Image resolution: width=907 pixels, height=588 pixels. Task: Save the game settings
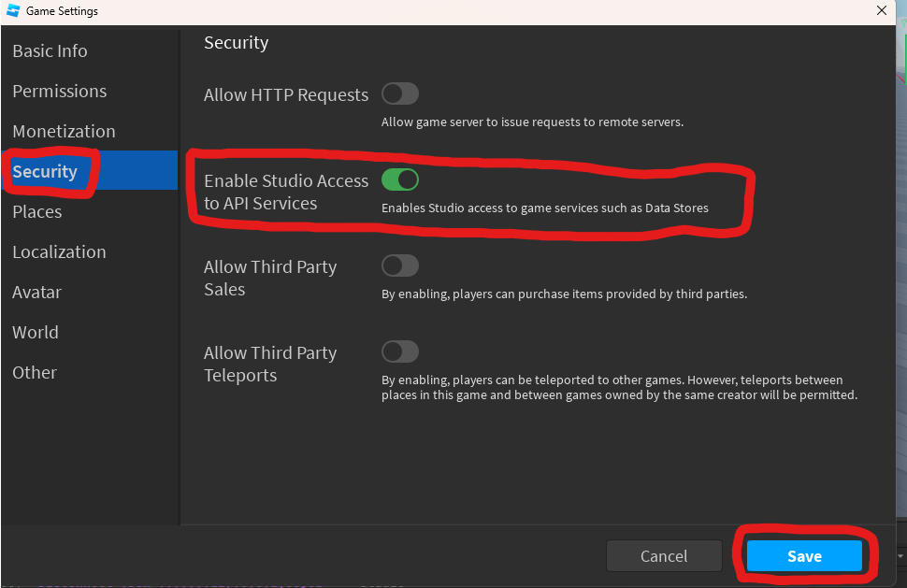[x=805, y=555]
